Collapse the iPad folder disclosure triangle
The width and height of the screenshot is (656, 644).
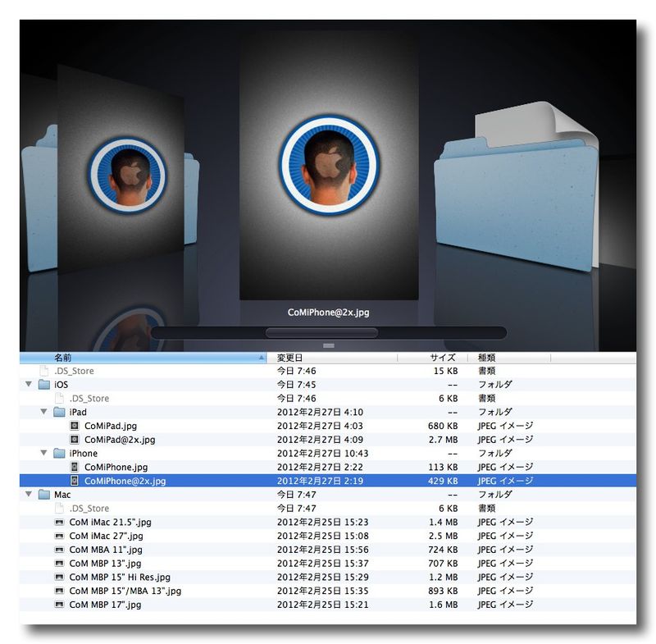point(43,412)
